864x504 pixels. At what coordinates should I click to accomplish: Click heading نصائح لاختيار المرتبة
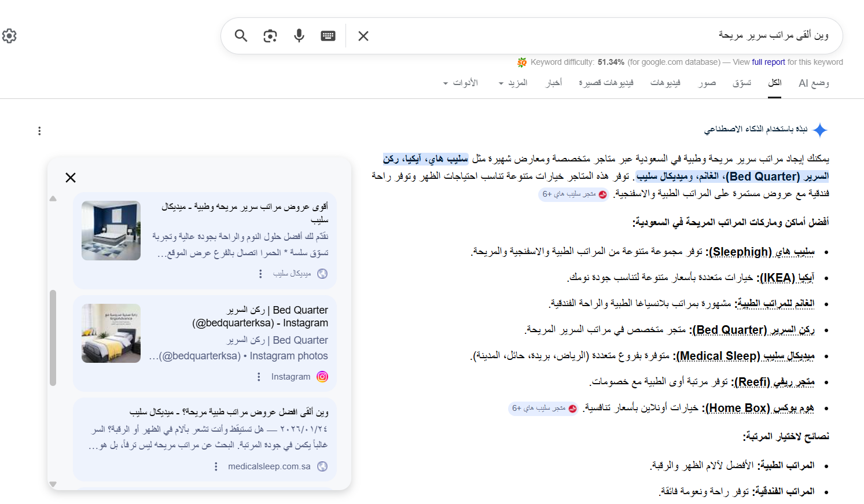click(786, 436)
